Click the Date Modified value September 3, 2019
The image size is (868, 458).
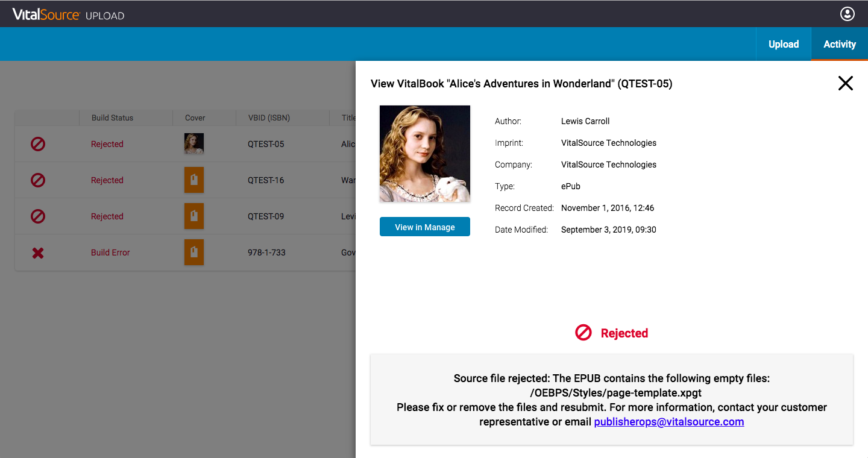click(609, 230)
